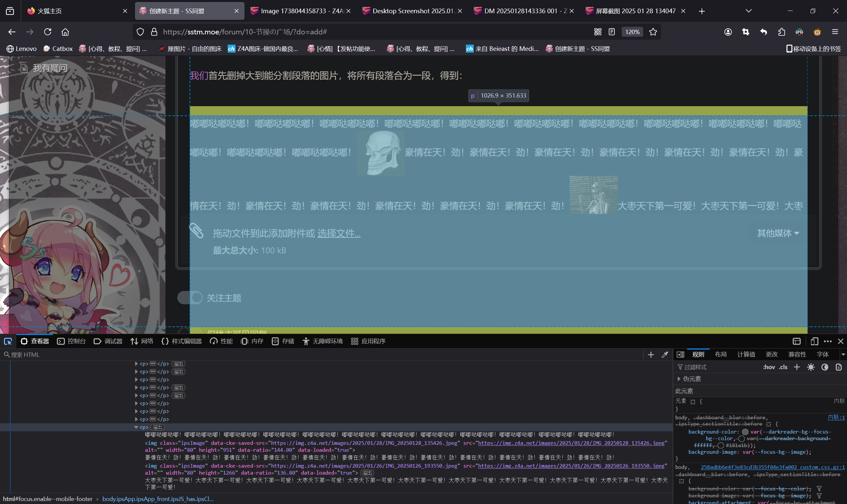This screenshot has height=504, width=847.
Task: Switch to the 火狐主页 browser tab
Action: point(78,11)
